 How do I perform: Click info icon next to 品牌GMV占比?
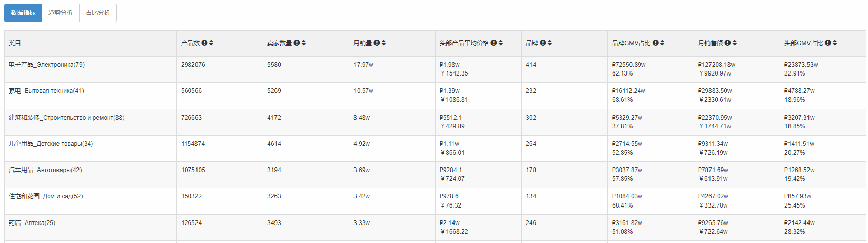(x=656, y=43)
